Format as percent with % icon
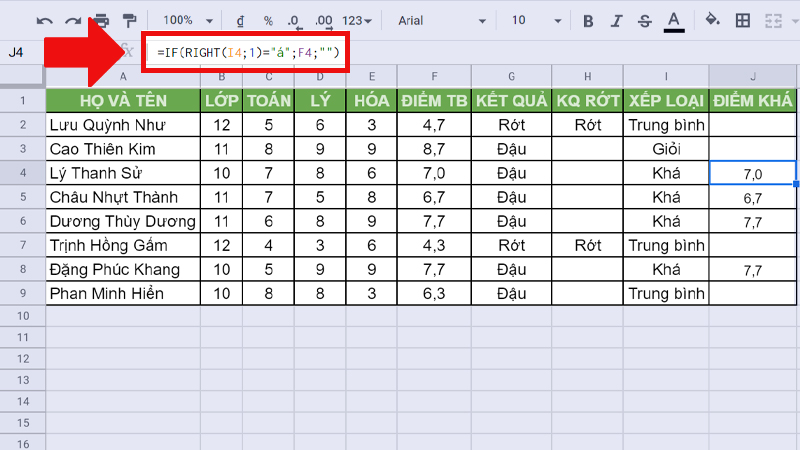This screenshot has height=450, width=800. tap(268, 20)
